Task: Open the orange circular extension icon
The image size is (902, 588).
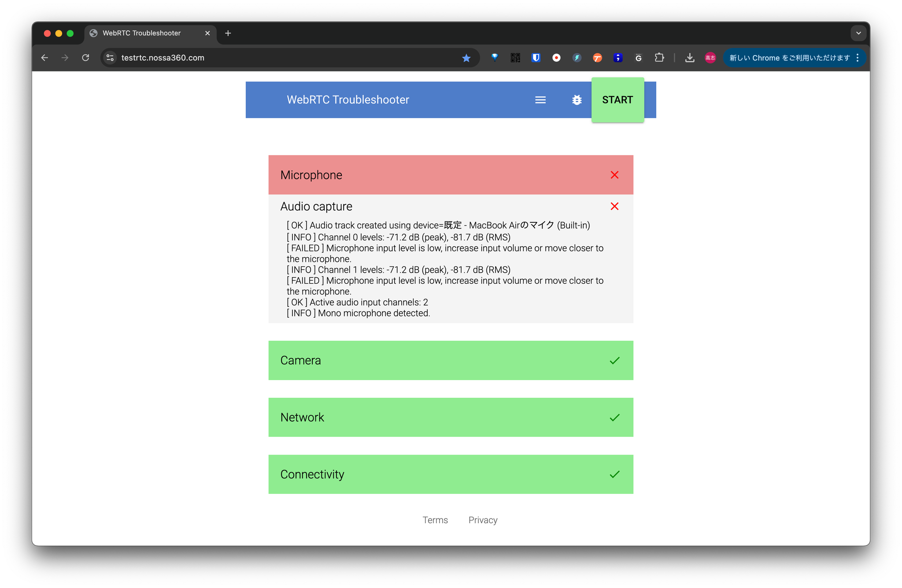Action: 597,58
